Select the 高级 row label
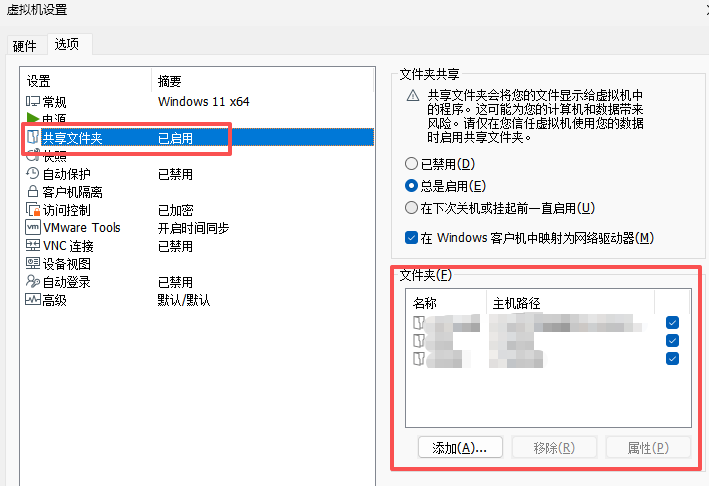Viewport: 709px width, 486px height. point(54,300)
